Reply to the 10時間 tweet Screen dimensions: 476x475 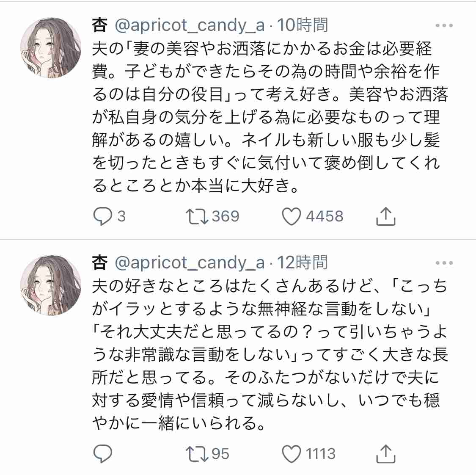tap(103, 216)
